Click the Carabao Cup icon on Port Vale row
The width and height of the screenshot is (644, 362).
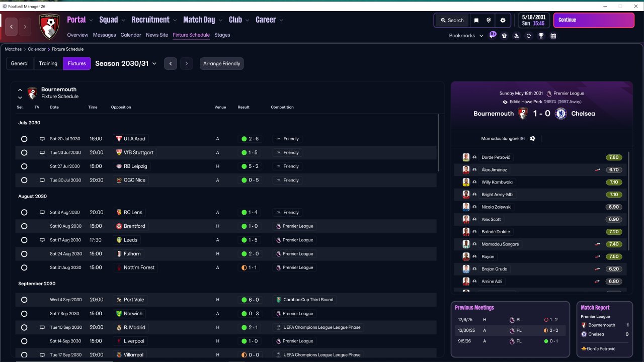tap(278, 300)
